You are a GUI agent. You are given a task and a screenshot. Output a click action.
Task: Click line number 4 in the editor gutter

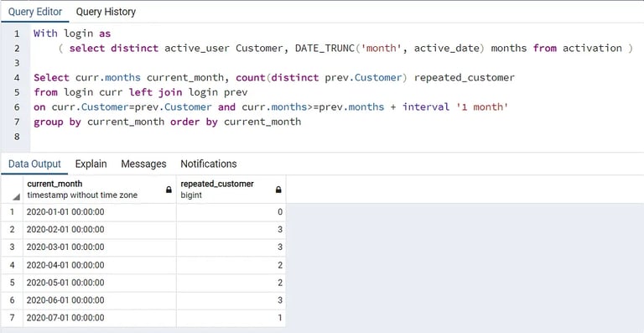coord(17,78)
